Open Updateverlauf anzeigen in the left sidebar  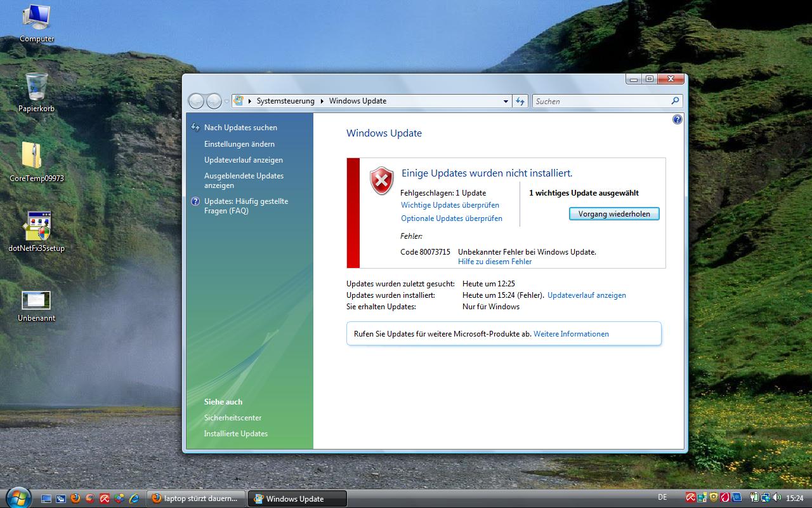point(244,160)
